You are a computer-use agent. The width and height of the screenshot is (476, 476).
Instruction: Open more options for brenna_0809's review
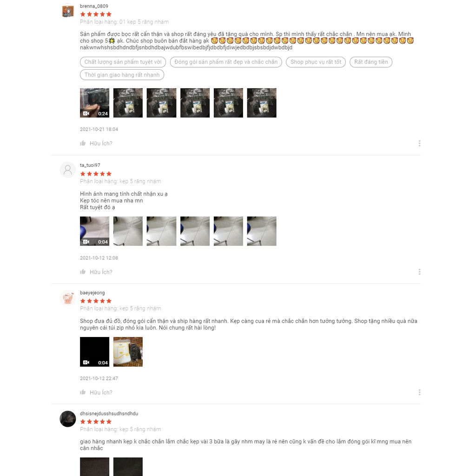coord(419,143)
